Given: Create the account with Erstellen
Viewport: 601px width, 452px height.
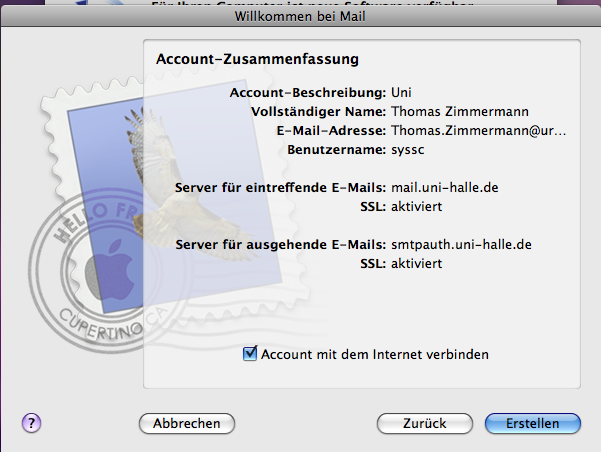Looking at the screenshot, I should 533,423.
